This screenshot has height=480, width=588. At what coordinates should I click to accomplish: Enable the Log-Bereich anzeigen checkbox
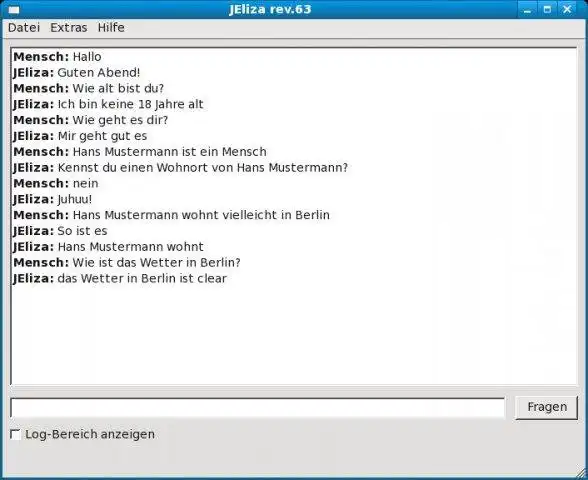tap(15, 435)
